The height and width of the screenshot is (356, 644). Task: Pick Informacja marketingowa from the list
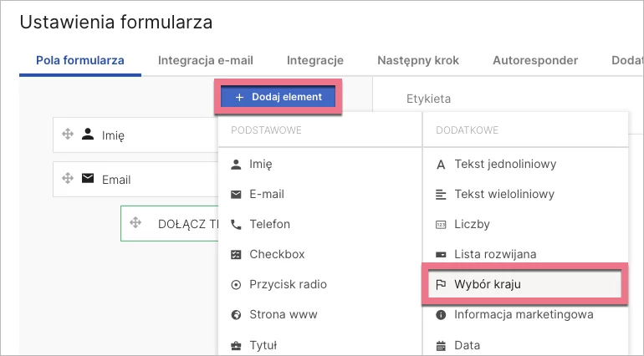click(524, 314)
